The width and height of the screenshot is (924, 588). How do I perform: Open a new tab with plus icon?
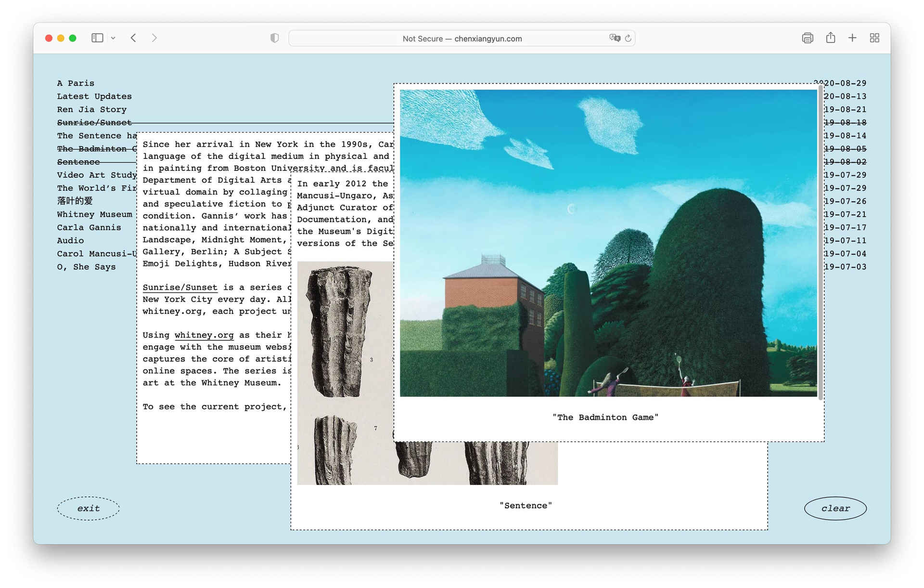pos(852,38)
